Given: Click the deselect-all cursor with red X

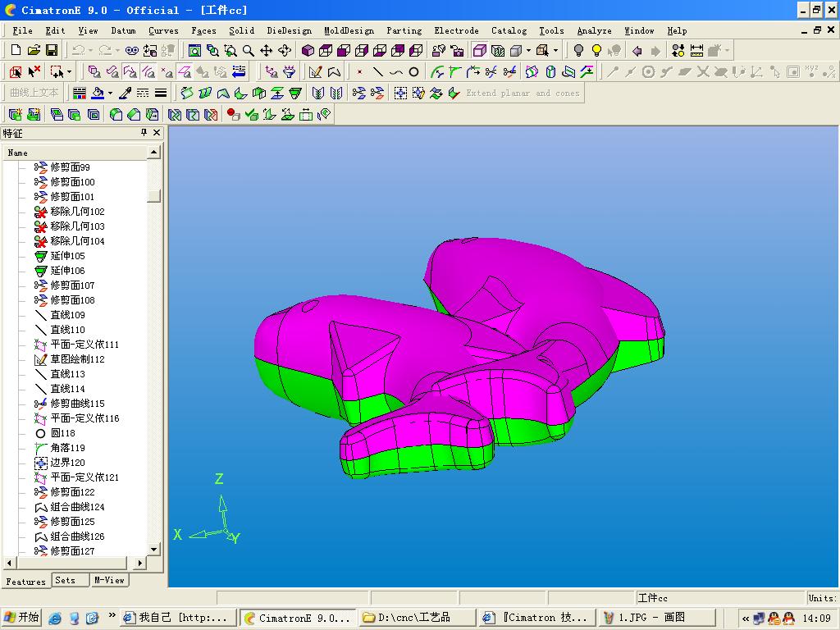Looking at the screenshot, I should (34, 71).
